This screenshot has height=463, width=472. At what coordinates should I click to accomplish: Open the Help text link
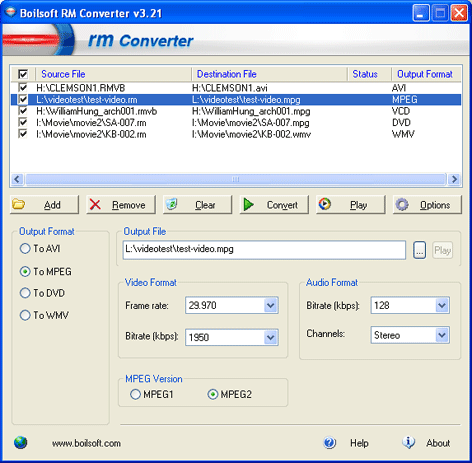point(359,443)
